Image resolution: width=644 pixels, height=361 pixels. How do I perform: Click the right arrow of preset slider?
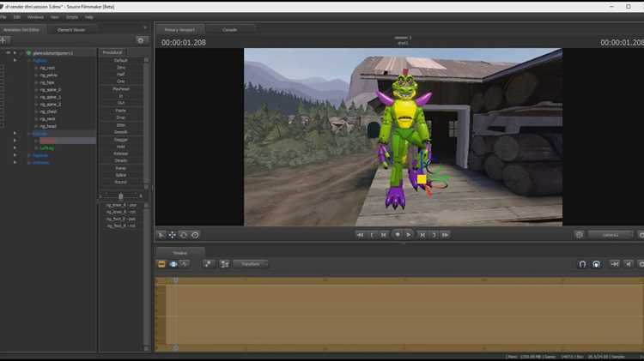(x=141, y=196)
